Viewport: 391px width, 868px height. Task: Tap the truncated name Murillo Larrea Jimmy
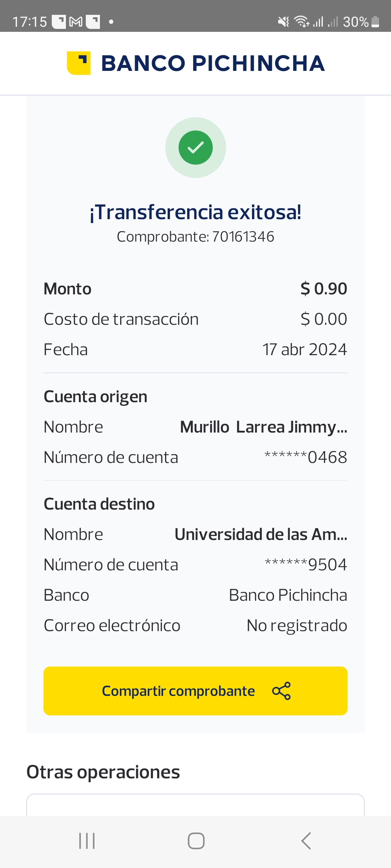pyautogui.click(x=264, y=427)
